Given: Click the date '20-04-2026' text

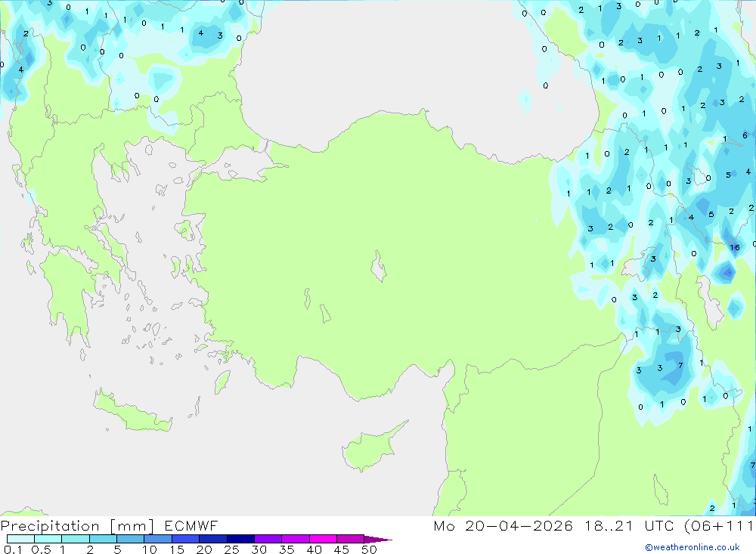Looking at the screenshot, I should (x=519, y=525).
